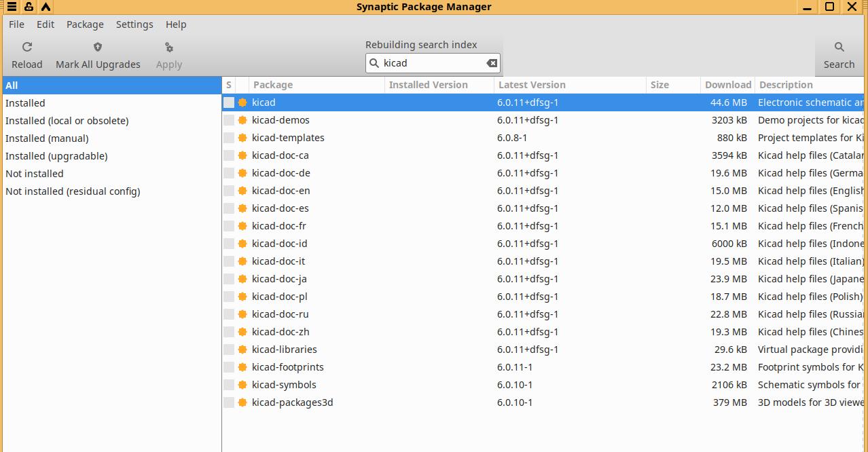Click the orange supported icon for kicad-symbols
This screenshot has height=452, width=868.
tap(242, 385)
